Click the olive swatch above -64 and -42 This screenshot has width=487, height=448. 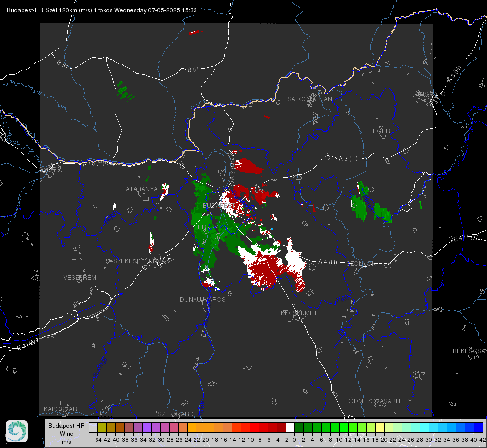[x=102, y=427]
